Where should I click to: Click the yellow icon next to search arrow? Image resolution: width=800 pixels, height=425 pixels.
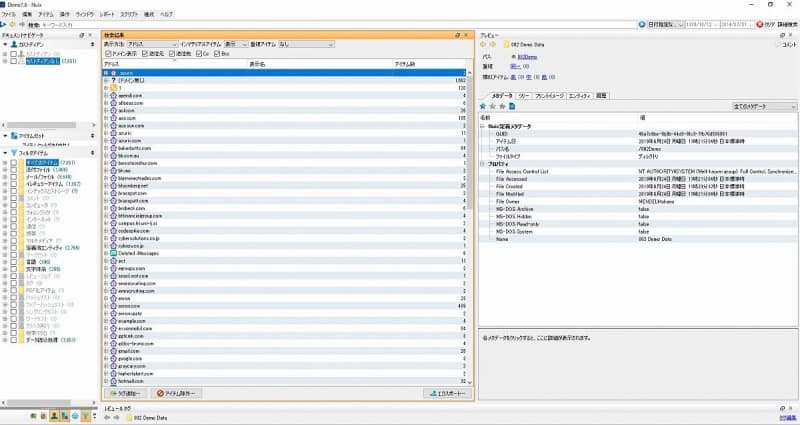tap(13, 24)
